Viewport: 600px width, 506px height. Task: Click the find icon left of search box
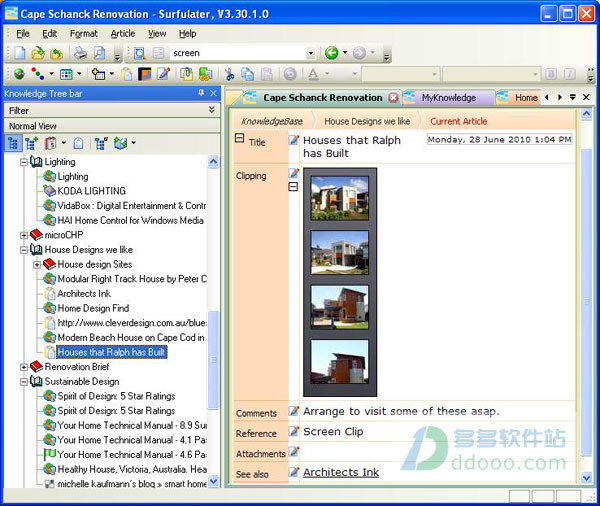point(140,53)
